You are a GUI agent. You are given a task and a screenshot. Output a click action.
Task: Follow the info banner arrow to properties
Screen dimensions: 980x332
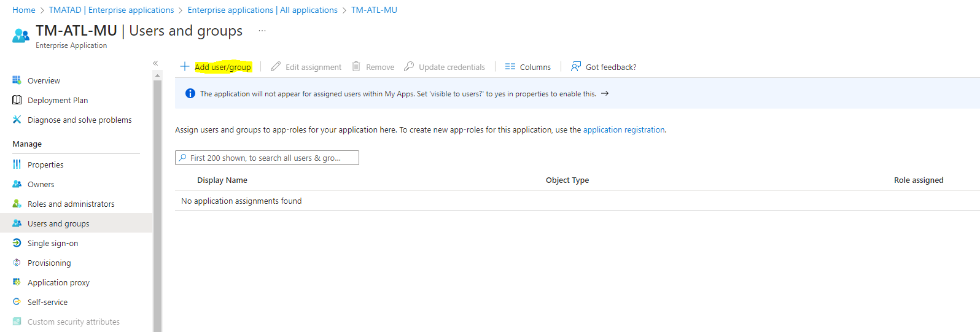click(x=605, y=93)
